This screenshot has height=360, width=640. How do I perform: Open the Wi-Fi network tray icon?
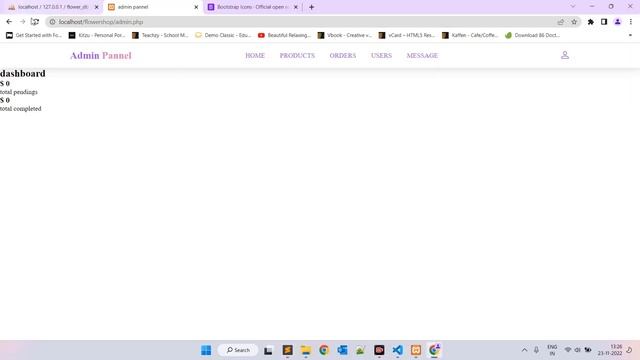click(568, 350)
